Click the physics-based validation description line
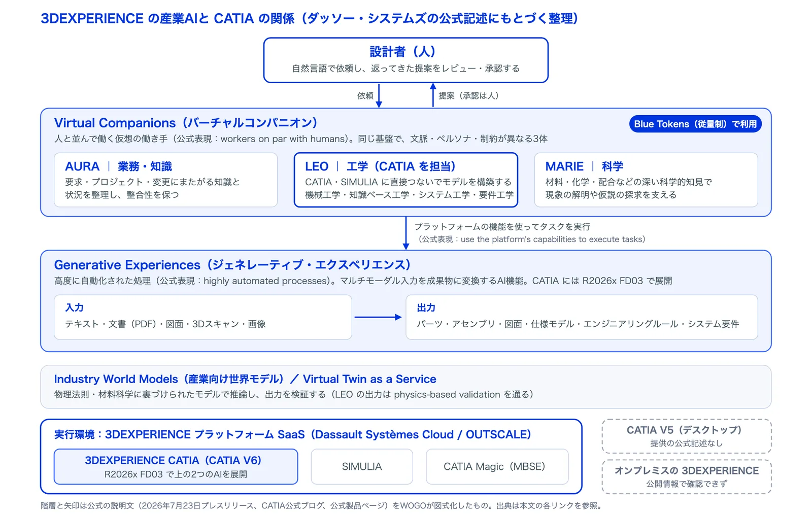Screen dimensions: 812x514 pos(294,394)
